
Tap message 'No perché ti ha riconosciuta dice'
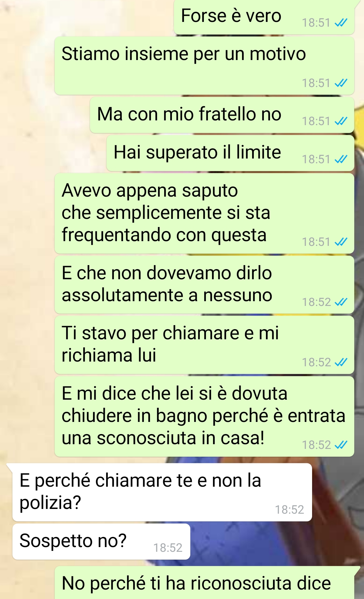pos(204,583)
